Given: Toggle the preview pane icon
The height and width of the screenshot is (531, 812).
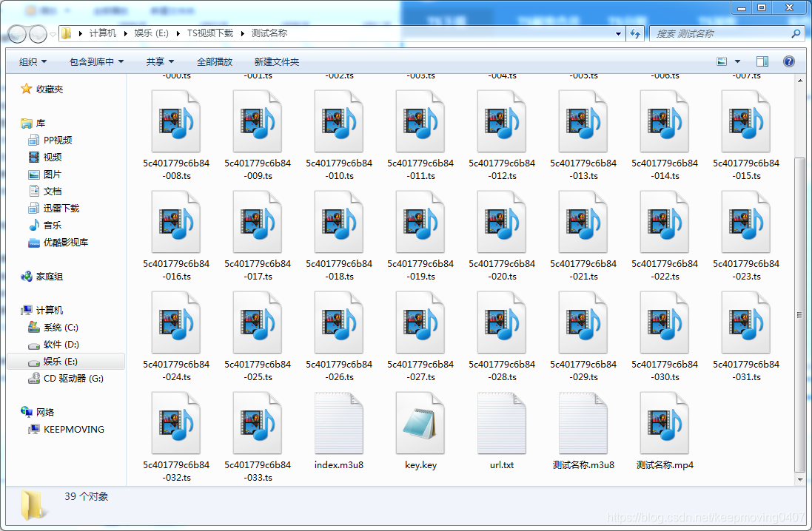Looking at the screenshot, I should 762,61.
